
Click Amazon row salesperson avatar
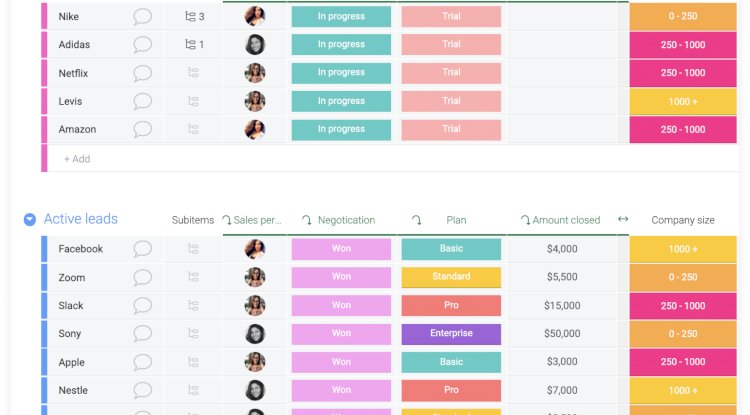tap(255, 129)
